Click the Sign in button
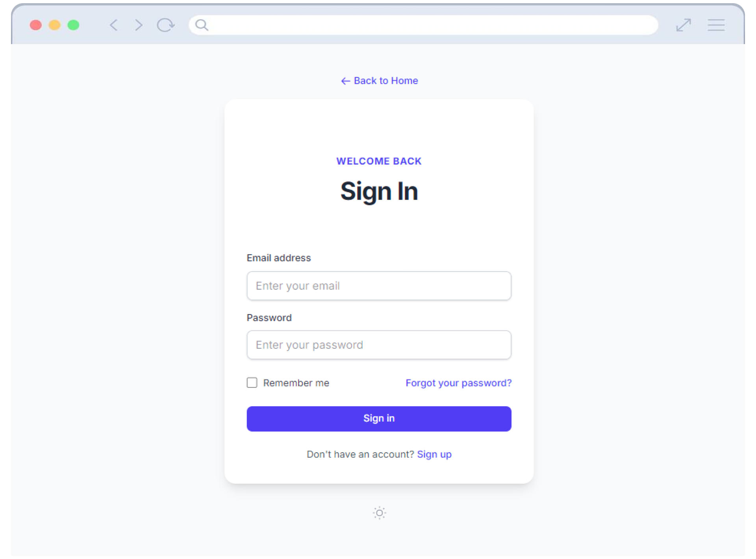 pos(379,419)
